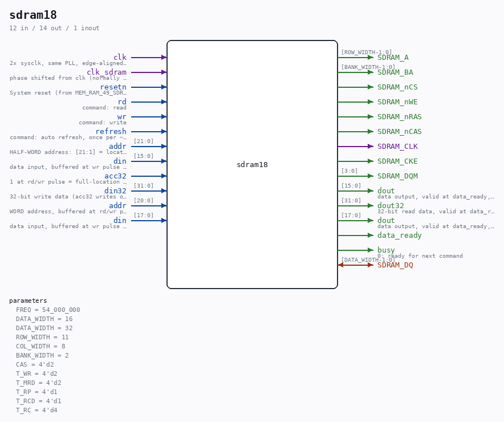Click the [DATA_WIDTH-1:0] bus width label
This screenshot has height=422, width=504.
(x=368, y=259)
